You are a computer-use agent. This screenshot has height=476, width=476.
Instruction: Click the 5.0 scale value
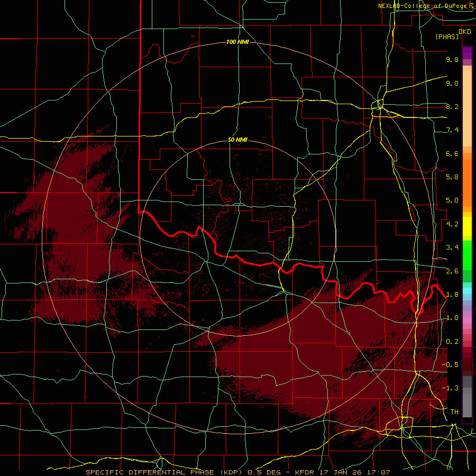pyautogui.click(x=452, y=200)
